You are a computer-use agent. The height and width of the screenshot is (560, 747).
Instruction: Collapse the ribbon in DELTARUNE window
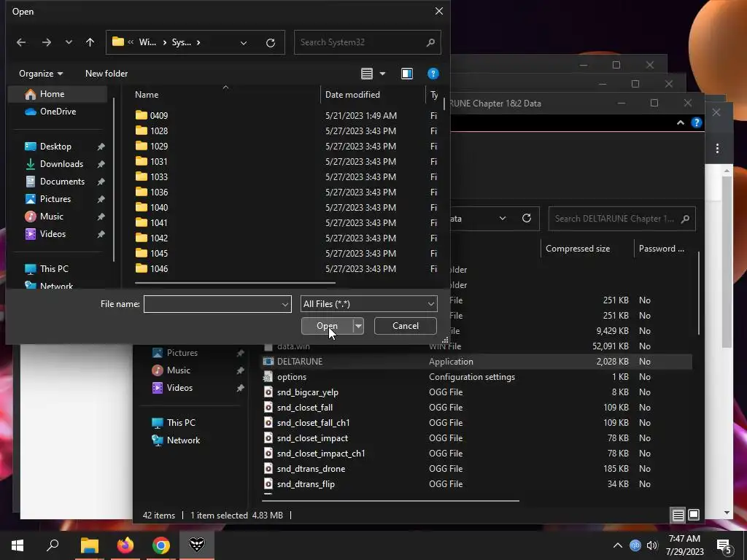point(681,122)
